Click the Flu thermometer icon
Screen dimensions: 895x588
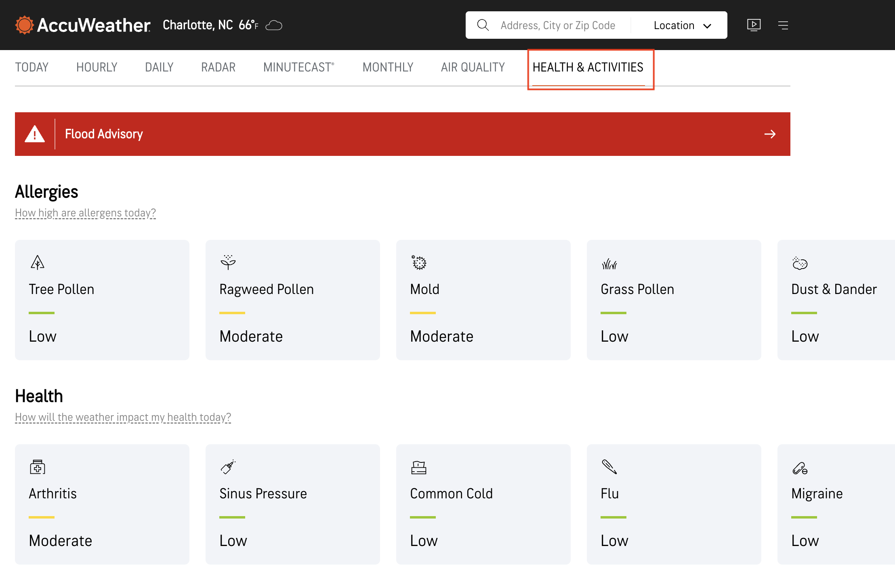coord(609,467)
